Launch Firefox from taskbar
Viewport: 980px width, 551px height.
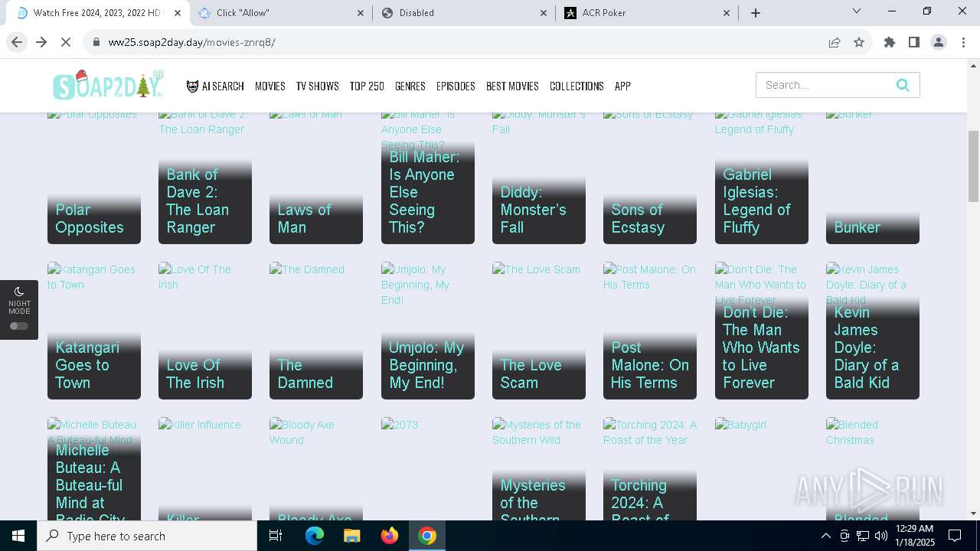[390, 536]
